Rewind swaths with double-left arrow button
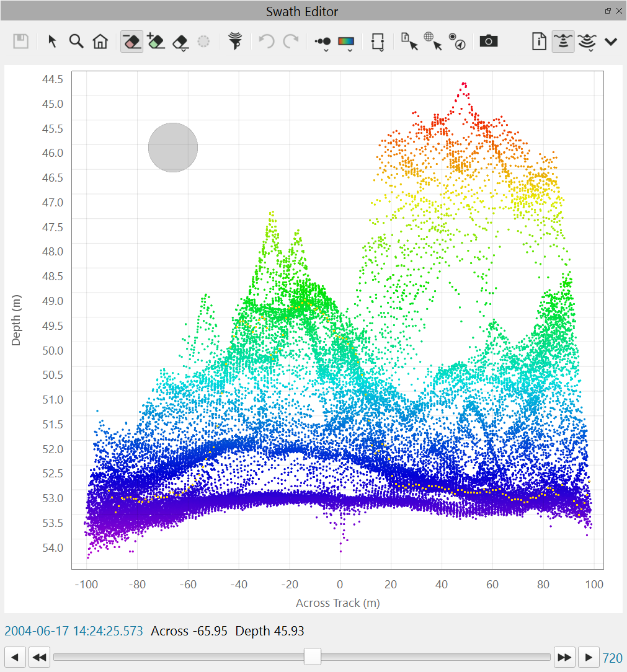This screenshot has width=627, height=672. (x=40, y=657)
